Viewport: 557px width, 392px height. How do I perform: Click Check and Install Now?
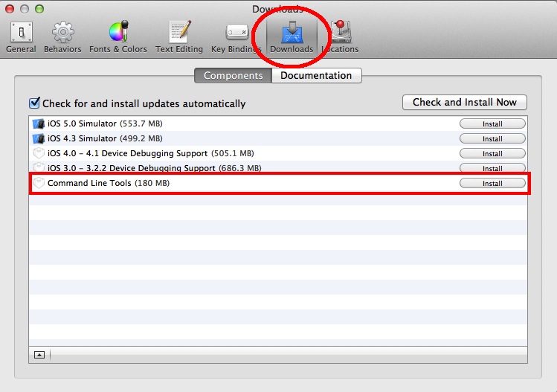(464, 103)
